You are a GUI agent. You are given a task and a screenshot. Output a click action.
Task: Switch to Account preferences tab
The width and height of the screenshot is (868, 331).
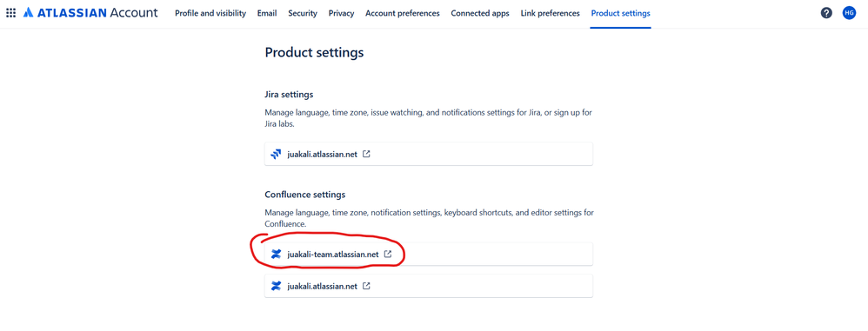[x=403, y=13]
